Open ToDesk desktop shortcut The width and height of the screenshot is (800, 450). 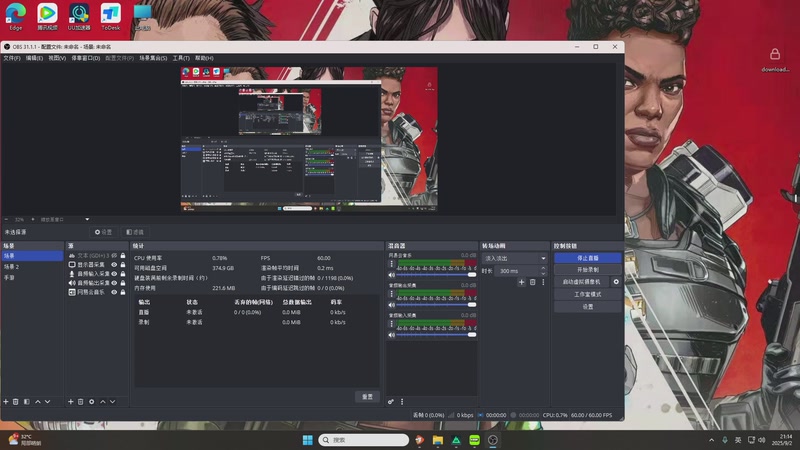point(110,16)
